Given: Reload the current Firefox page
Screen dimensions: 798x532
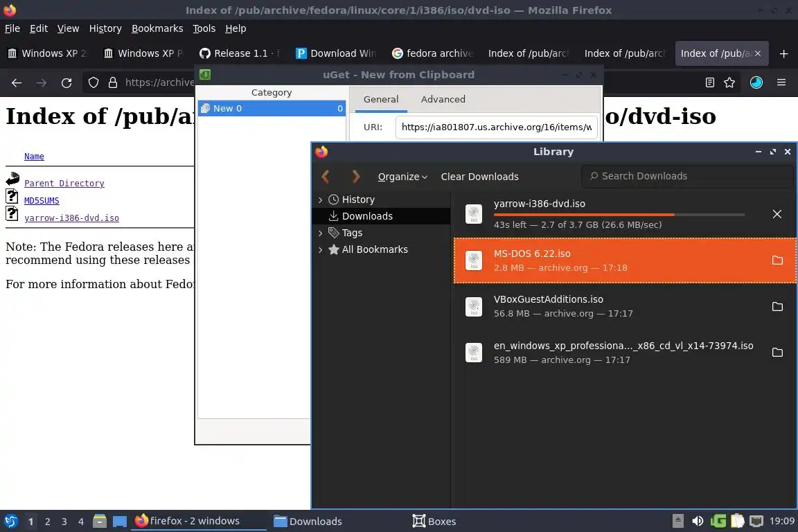Looking at the screenshot, I should [66, 82].
